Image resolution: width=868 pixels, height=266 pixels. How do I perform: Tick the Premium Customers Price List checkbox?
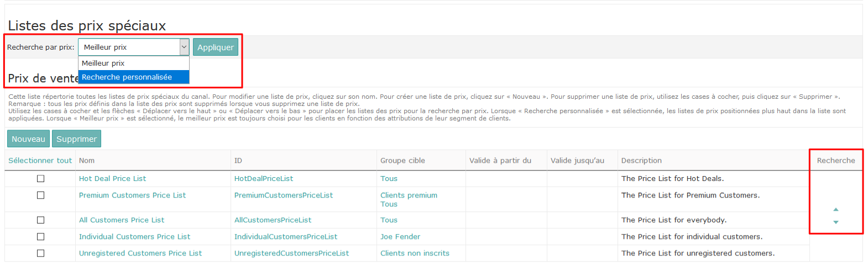(x=40, y=195)
